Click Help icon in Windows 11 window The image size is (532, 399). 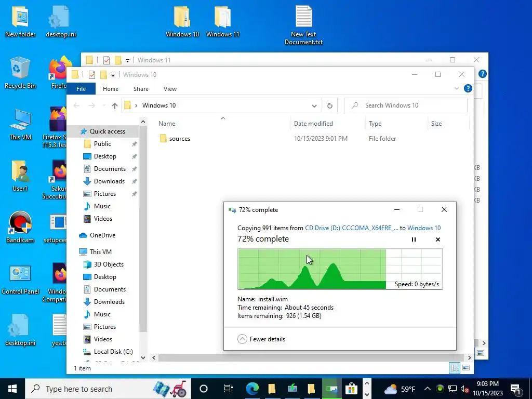coord(483,74)
